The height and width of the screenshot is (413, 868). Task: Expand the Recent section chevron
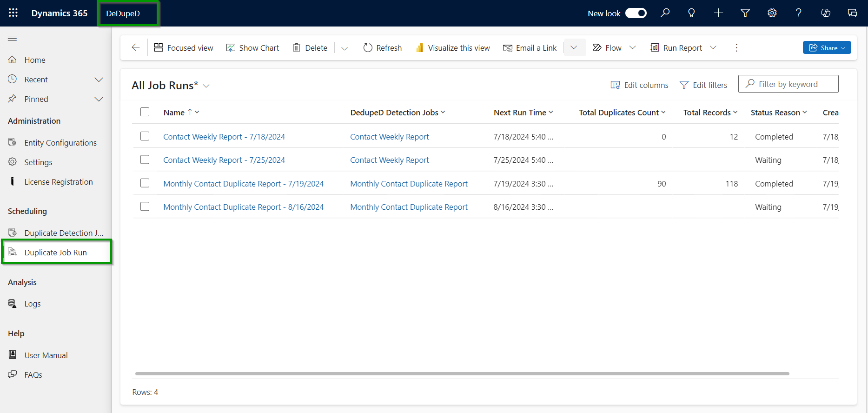[x=99, y=80]
